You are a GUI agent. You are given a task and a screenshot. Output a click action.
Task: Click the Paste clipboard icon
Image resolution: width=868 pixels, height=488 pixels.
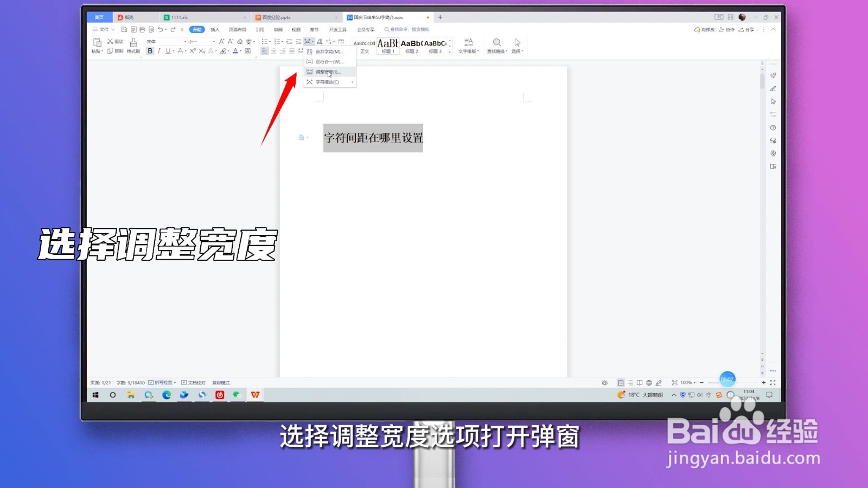[97, 42]
